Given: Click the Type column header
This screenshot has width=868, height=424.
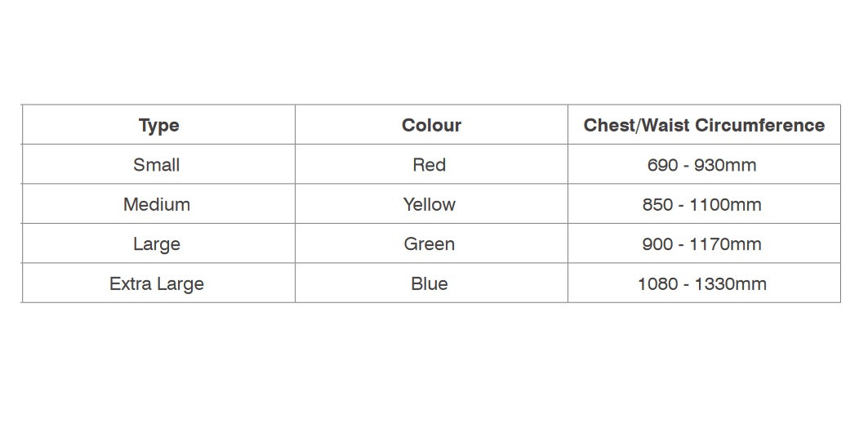Looking at the screenshot, I should 158,125.
